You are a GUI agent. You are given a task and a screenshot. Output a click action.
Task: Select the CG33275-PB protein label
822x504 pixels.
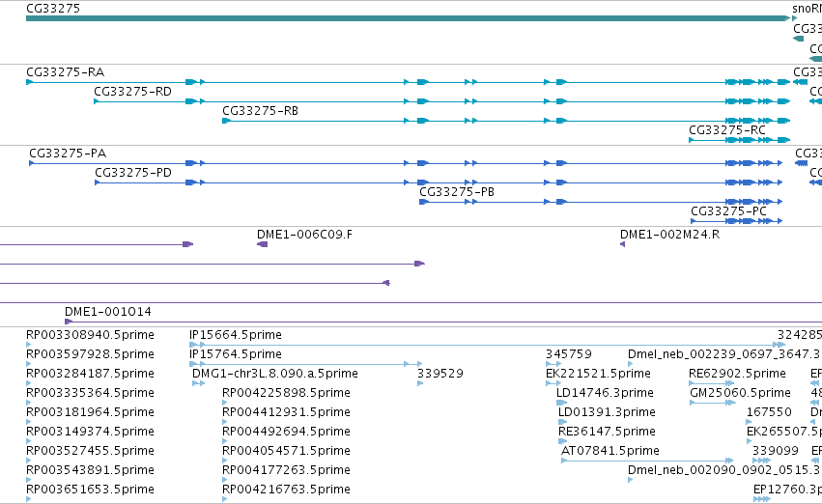click(x=457, y=192)
